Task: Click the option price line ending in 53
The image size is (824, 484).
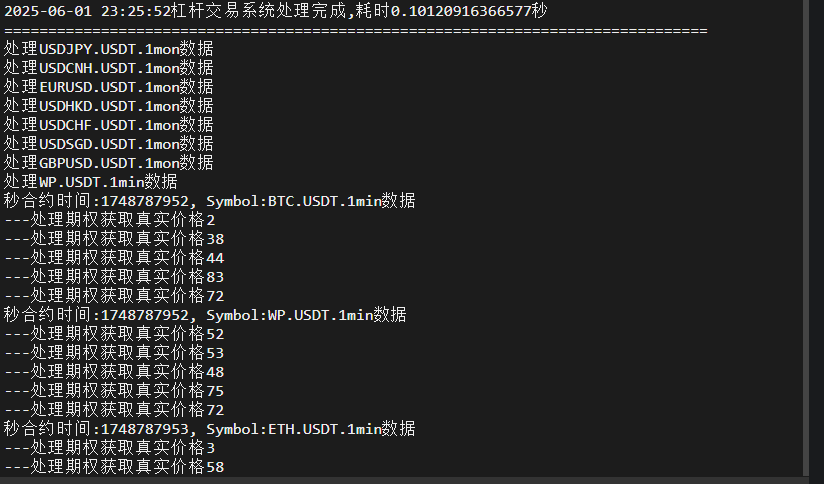Action: [114, 353]
